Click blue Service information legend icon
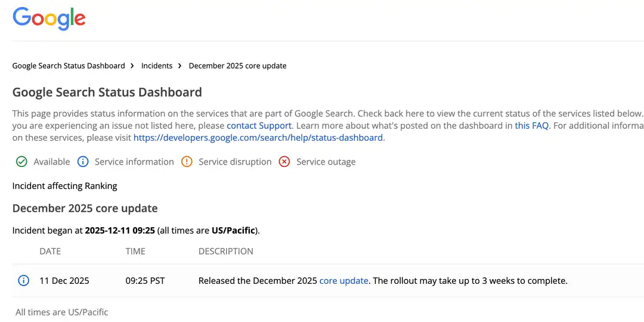This screenshot has height=322, width=644. click(83, 162)
